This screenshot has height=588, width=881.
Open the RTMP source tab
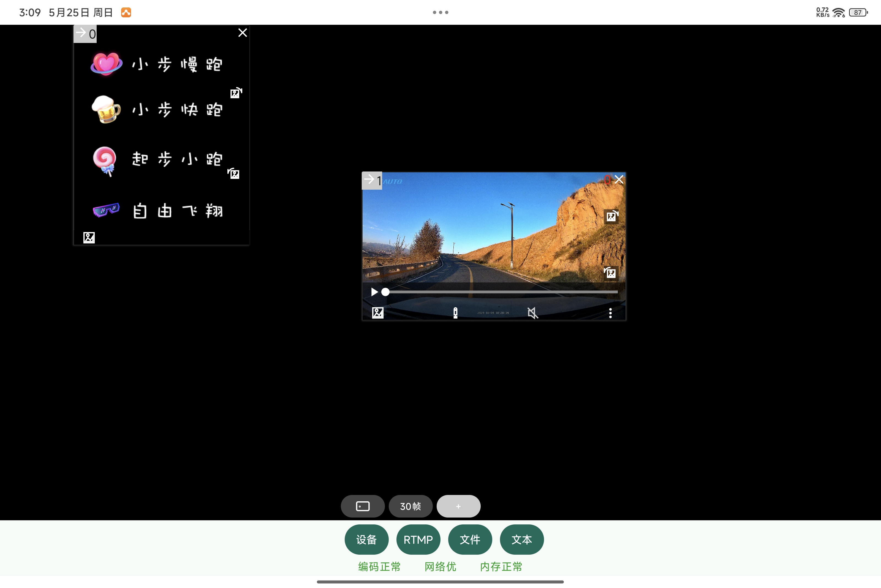[x=418, y=539]
